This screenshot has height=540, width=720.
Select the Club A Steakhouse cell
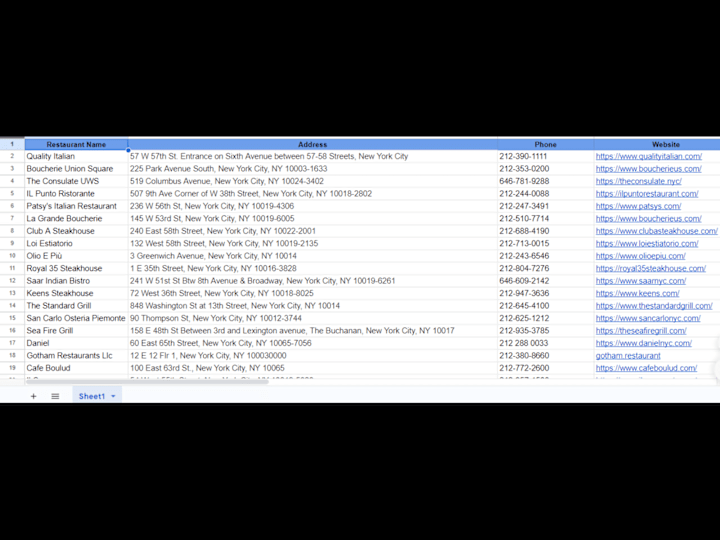point(76,231)
